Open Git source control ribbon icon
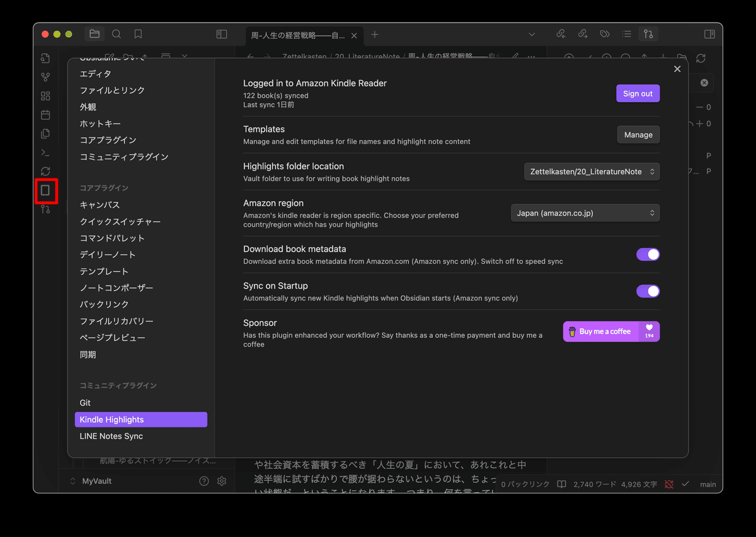 45,209
